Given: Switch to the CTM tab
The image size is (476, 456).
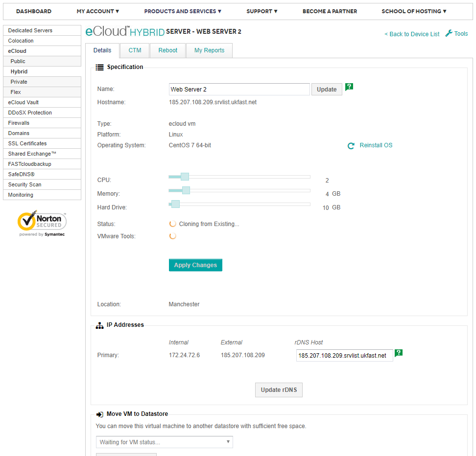Looking at the screenshot, I should click(x=135, y=50).
